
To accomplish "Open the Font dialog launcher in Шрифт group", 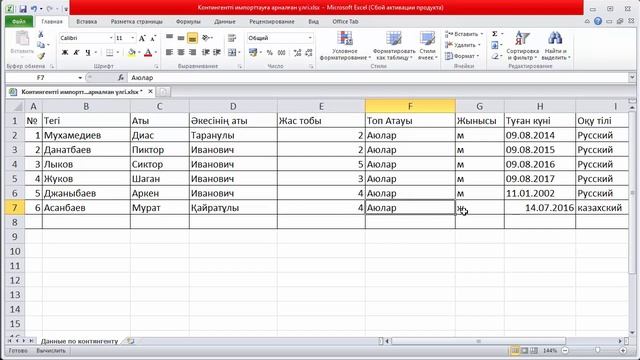I will tap(157, 67).
